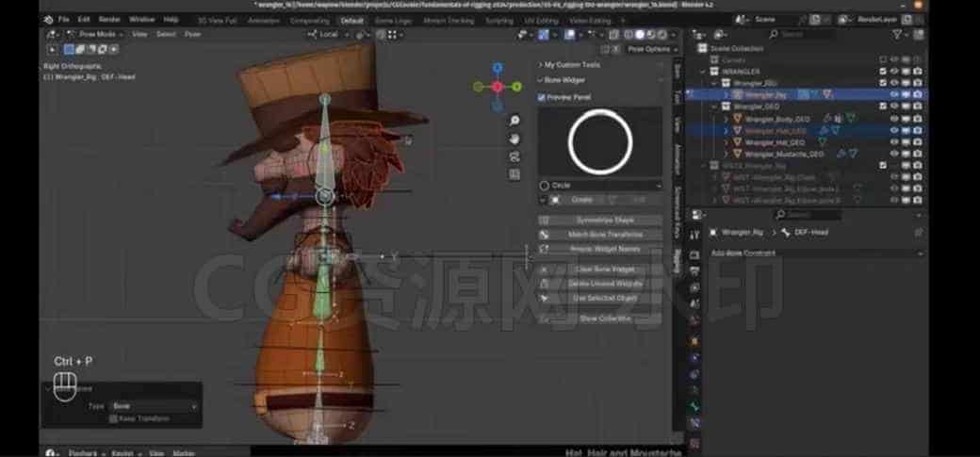The image size is (980, 457).
Task: Open the viewport Pose menu
Action: [192, 34]
